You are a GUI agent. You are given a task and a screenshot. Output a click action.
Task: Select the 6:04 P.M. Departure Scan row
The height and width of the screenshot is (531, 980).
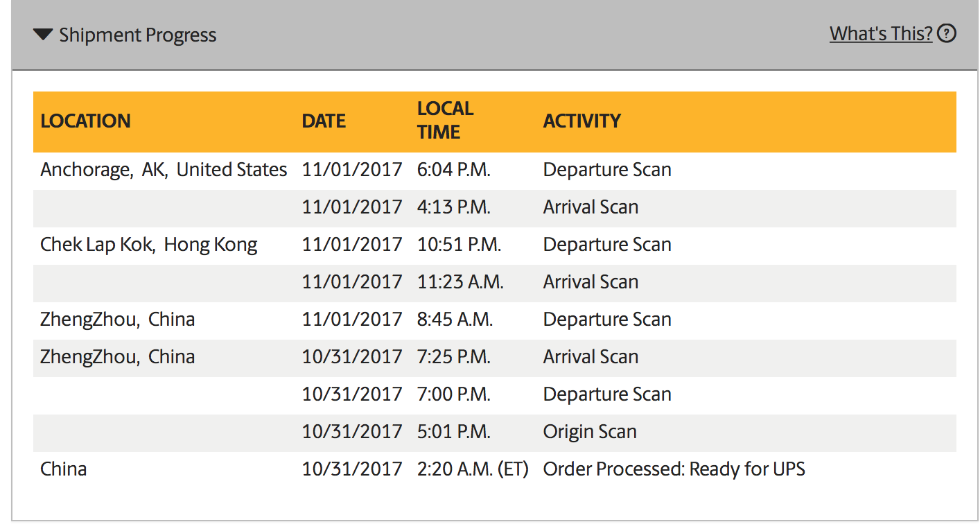tap(495, 171)
